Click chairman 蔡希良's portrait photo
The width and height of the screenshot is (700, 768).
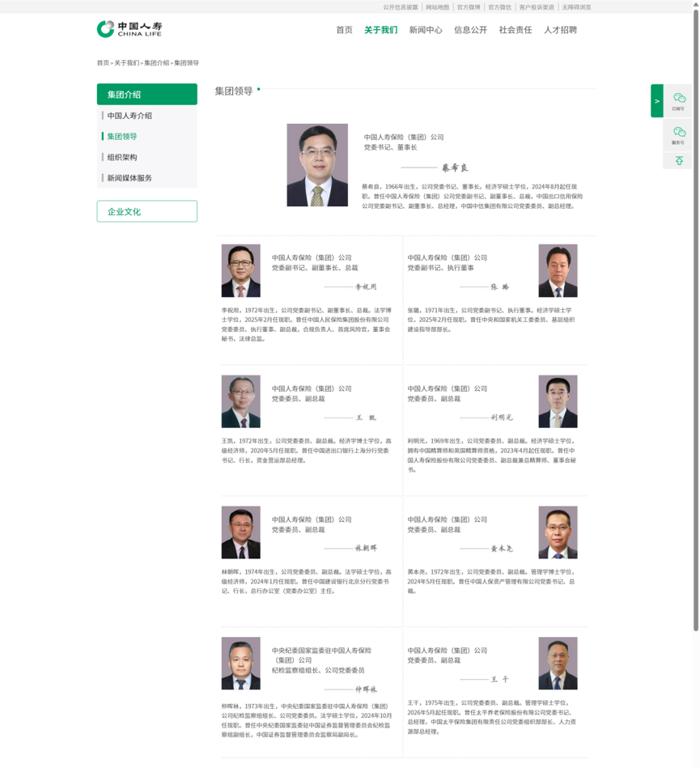coord(317,165)
